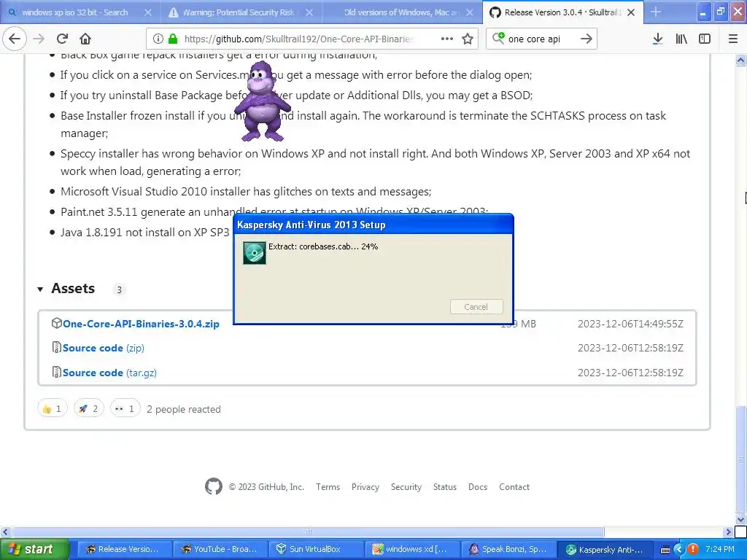Open Kaspersky Anti-Virus taskbar window
This screenshot has height=560, width=747.
pos(605,550)
